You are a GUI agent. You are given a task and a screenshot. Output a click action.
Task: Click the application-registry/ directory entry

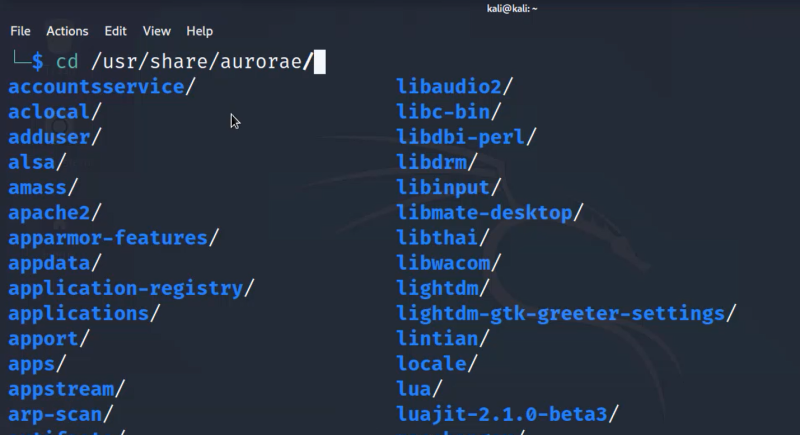[x=131, y=289]
